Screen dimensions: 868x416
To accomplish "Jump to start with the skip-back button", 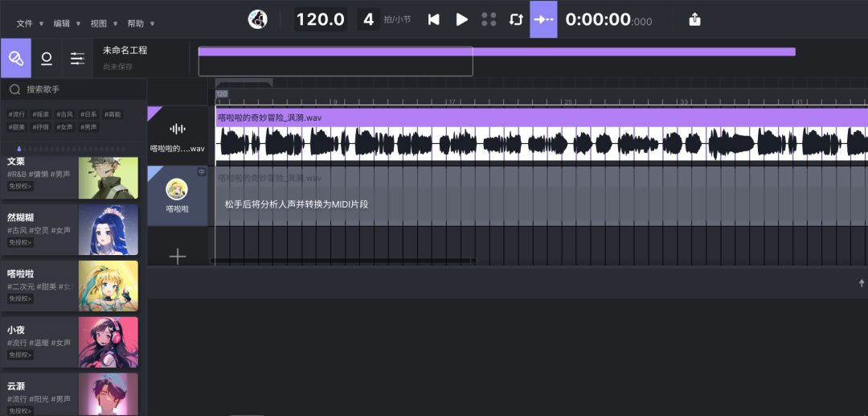I will pyautogui.click(x=434, y=20).
